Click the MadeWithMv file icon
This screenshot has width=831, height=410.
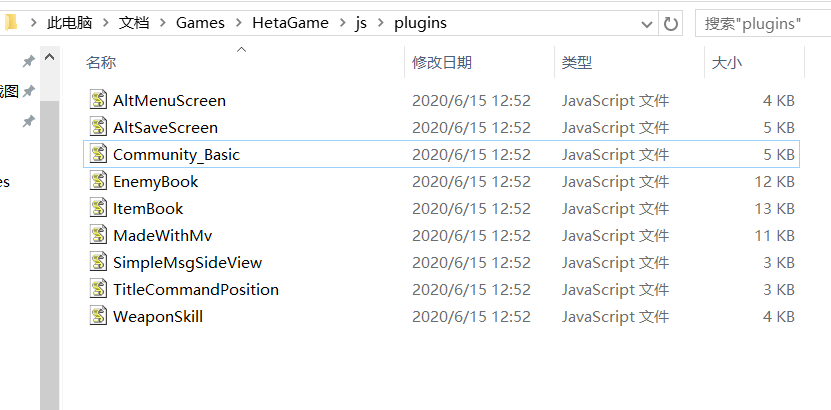98,235
